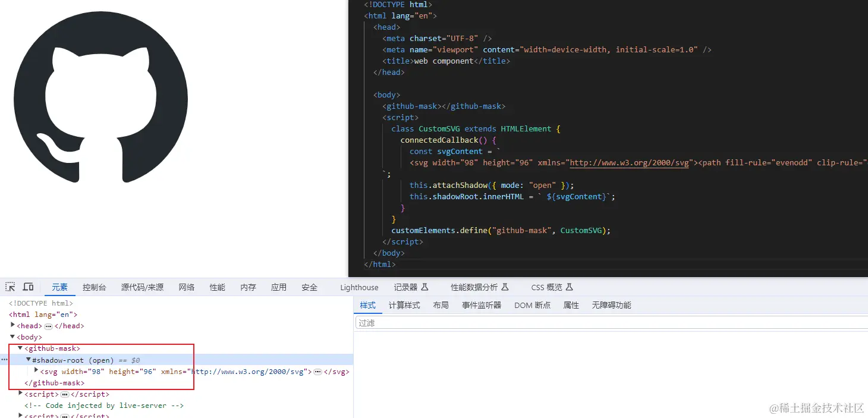
Task: Open the 内存 tab
Action: pos(249,287)
